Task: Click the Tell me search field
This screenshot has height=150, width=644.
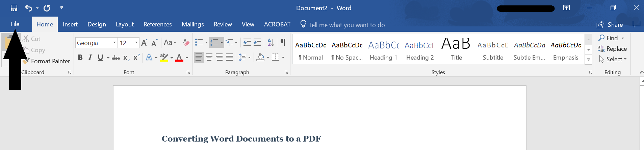Action: click(346, 25)
